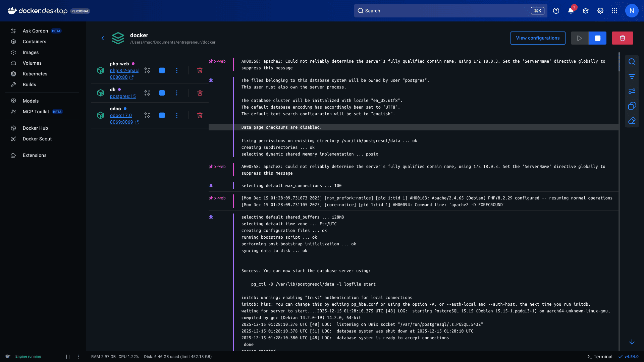Open more actions for odoo

coord(177,115)
